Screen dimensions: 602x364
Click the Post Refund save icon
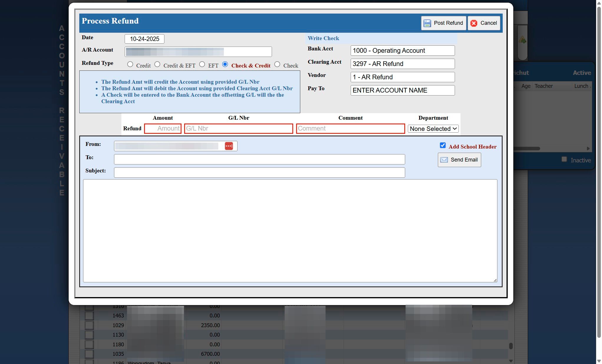pyautogui.click(x=427, y=23)
